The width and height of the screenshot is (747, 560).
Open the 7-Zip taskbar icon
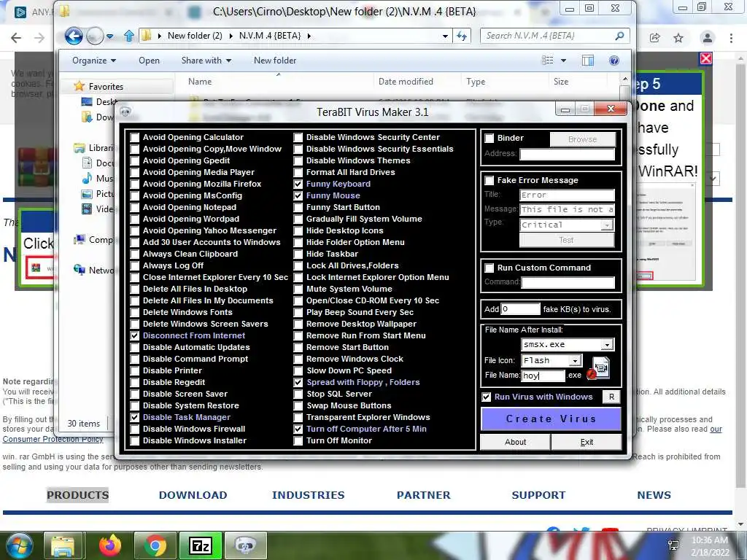(201, 545)
